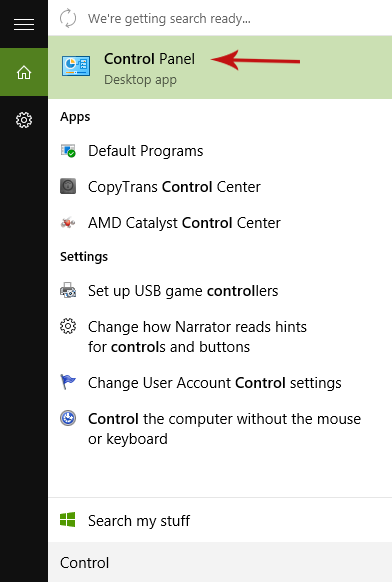392x582 pixels.
Task: Open Control Panel desktop app result
Action: coord(220,67)
